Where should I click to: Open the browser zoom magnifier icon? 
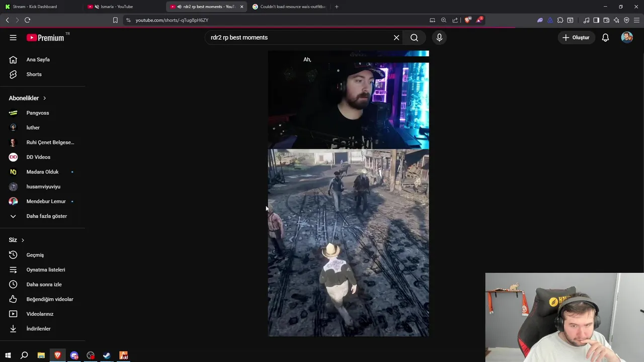coord(443,20)
